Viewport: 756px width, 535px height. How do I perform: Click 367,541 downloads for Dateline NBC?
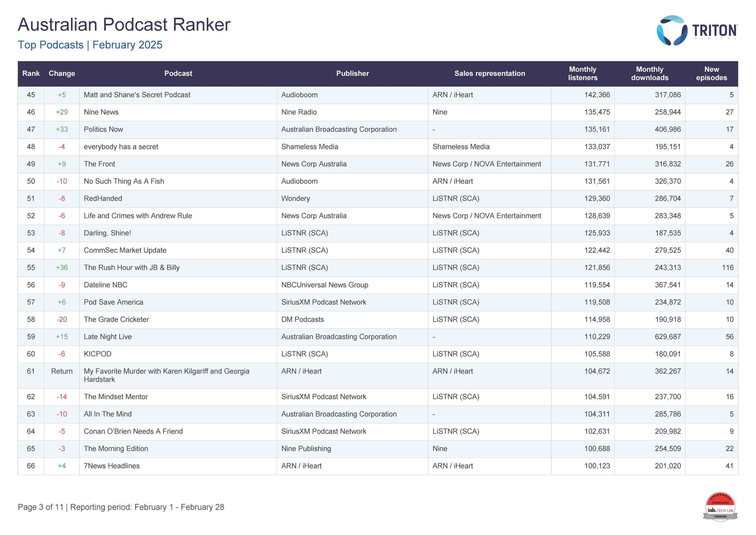(668, 285)
